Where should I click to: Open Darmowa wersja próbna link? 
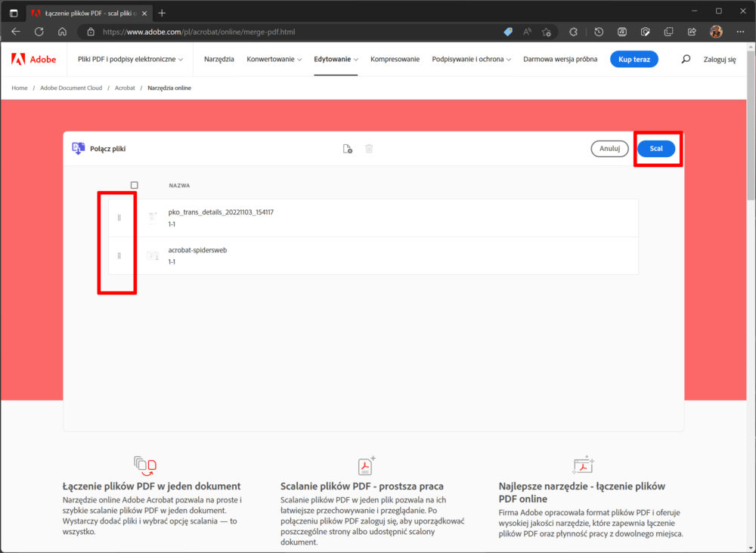coord(560,59)
